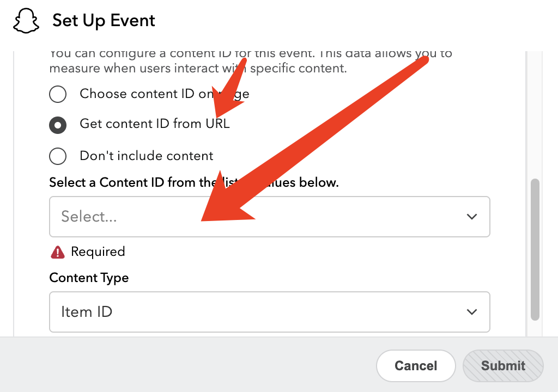Click the 'Select a Content ID' heading label

click(x=131, y=182)
